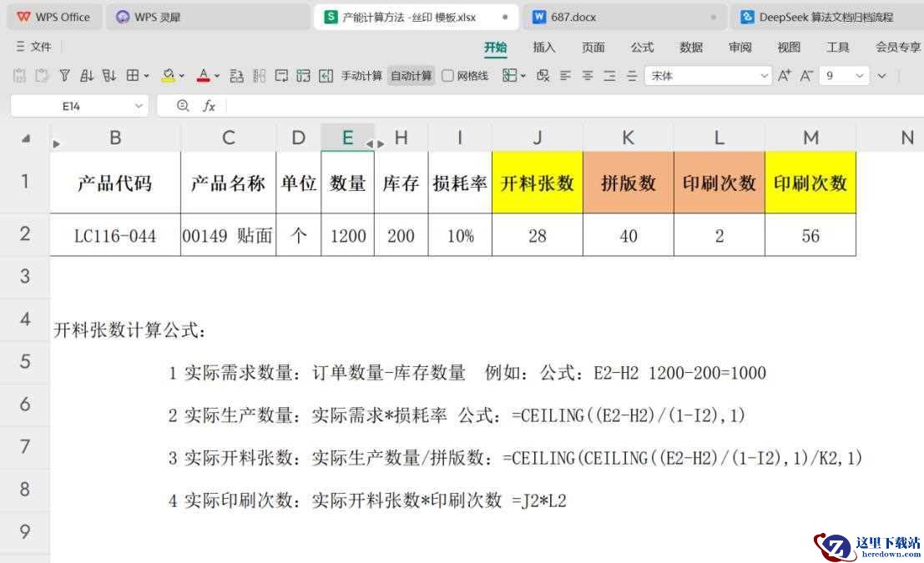924x563 pixels.
Task: Apply the yellow fill color bucket
Action: click(169, 75)
